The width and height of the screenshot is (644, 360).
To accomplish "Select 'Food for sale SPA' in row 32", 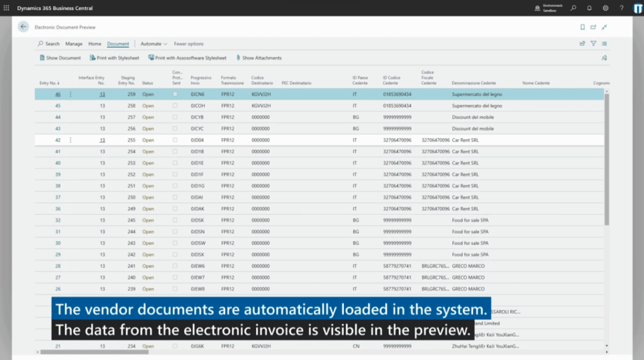I will pyautogui.click(x=470, y=220).
